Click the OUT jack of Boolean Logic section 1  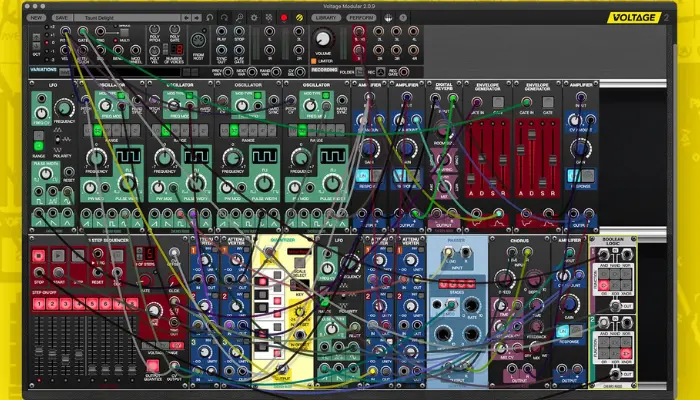tap(615, 306)
